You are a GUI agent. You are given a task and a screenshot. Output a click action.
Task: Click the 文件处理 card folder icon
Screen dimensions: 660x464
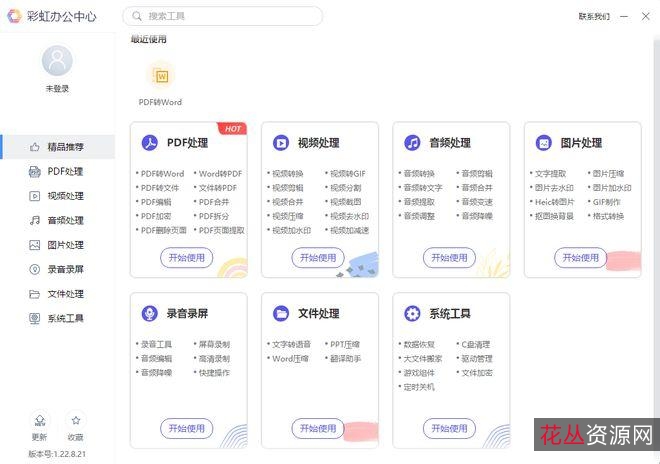click(281, 313)
